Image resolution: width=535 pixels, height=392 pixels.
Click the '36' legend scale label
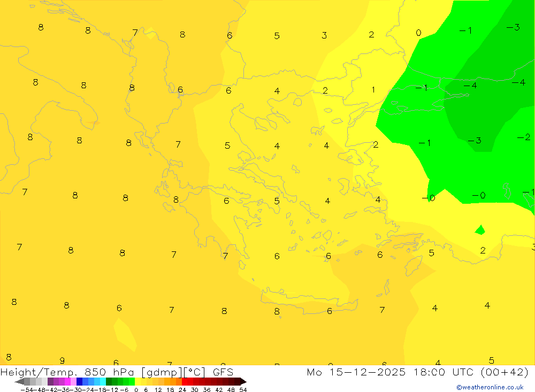tap(207, 390)
